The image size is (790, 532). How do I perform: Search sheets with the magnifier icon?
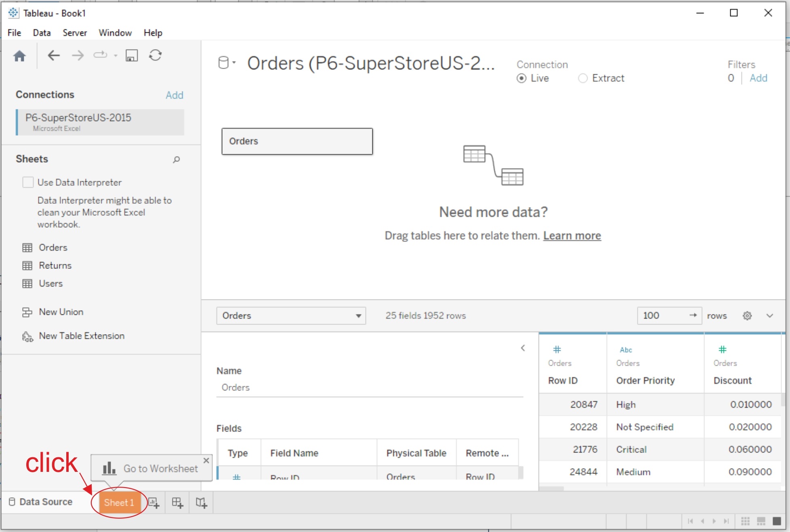click(176, 159)
